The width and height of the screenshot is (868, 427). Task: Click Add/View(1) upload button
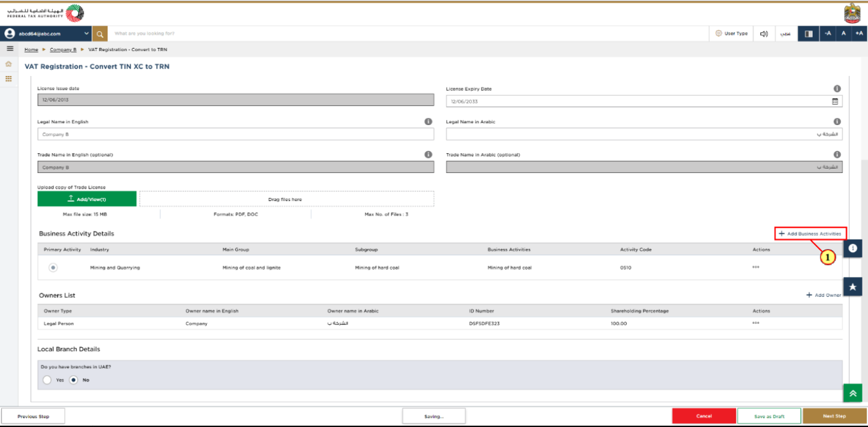tap(86, 199)
